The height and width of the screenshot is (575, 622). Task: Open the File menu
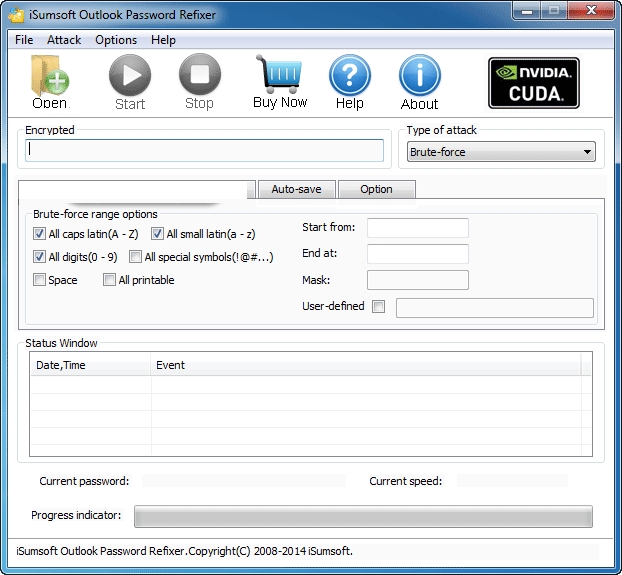pyautogui.click(x=24, y=40)
